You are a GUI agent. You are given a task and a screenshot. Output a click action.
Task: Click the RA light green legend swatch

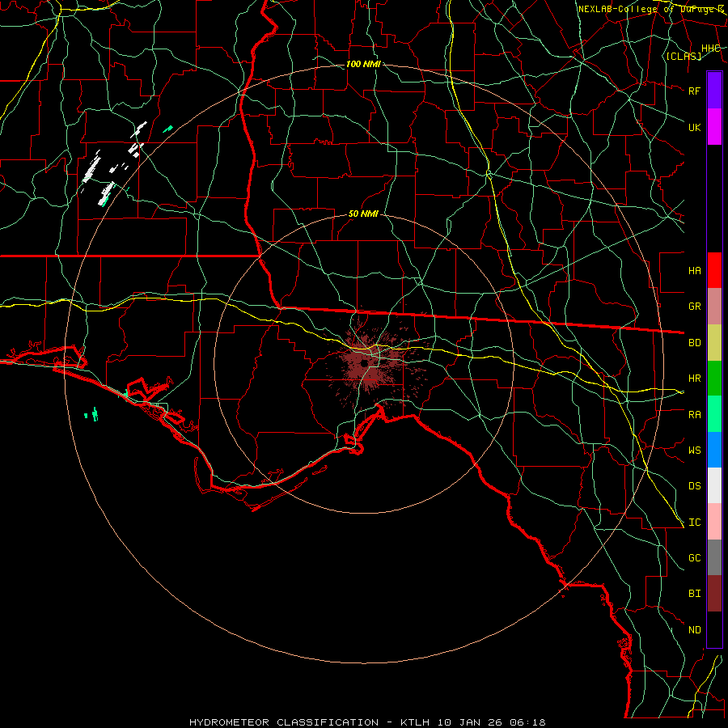pos(714,414)
